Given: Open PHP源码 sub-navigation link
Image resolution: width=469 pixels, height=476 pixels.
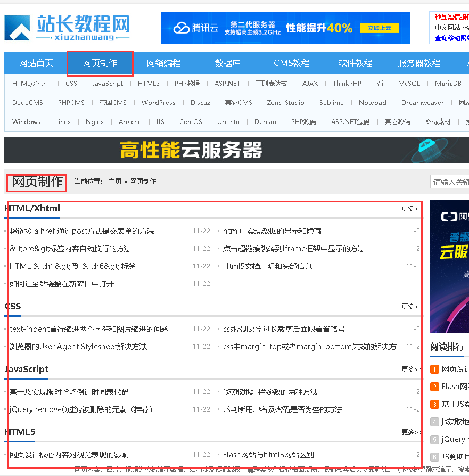Looking at the screenshot, I should point(303,122).
